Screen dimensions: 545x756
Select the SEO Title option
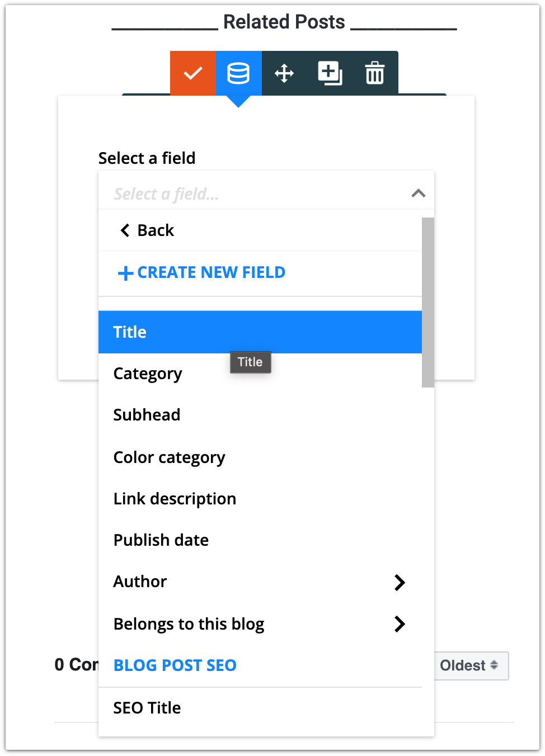click(260, 708)
